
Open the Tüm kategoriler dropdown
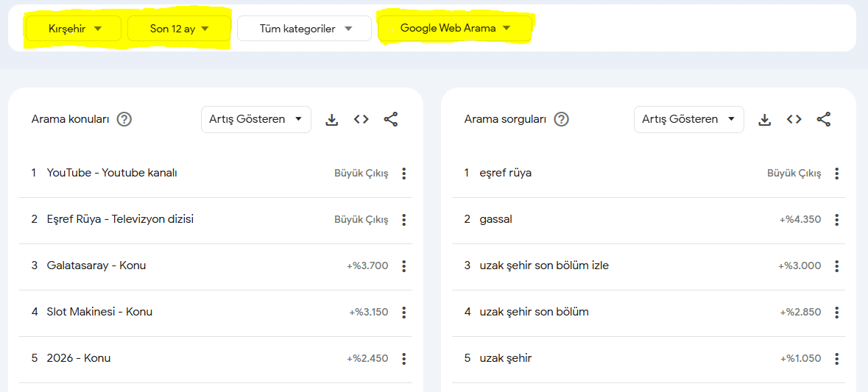(305, 29)
